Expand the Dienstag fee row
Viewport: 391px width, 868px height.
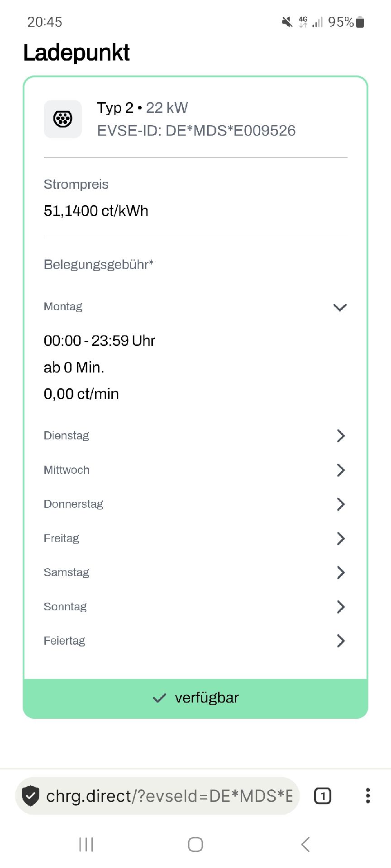click(195, 436)
